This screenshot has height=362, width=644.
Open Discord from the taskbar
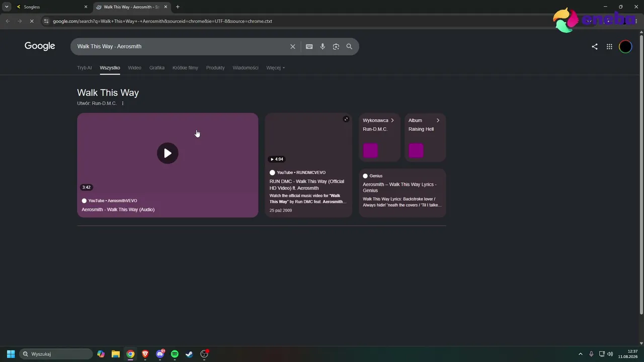(x=160, y=354)
